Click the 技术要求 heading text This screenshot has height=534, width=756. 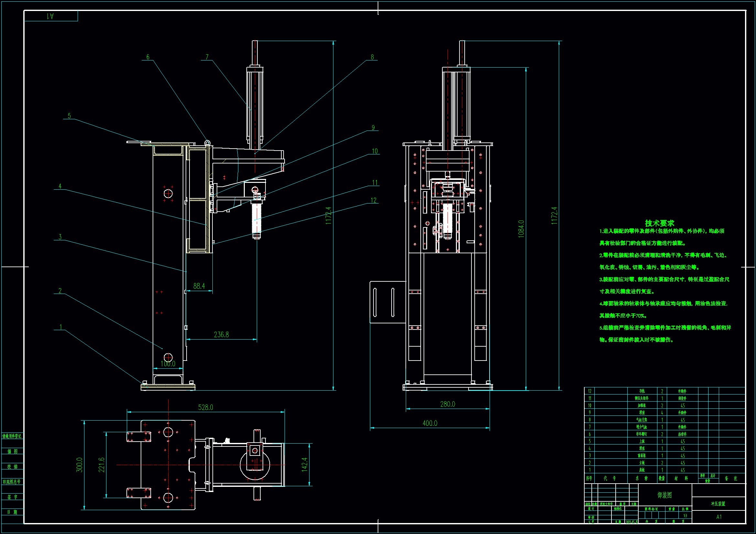[659, 223]
